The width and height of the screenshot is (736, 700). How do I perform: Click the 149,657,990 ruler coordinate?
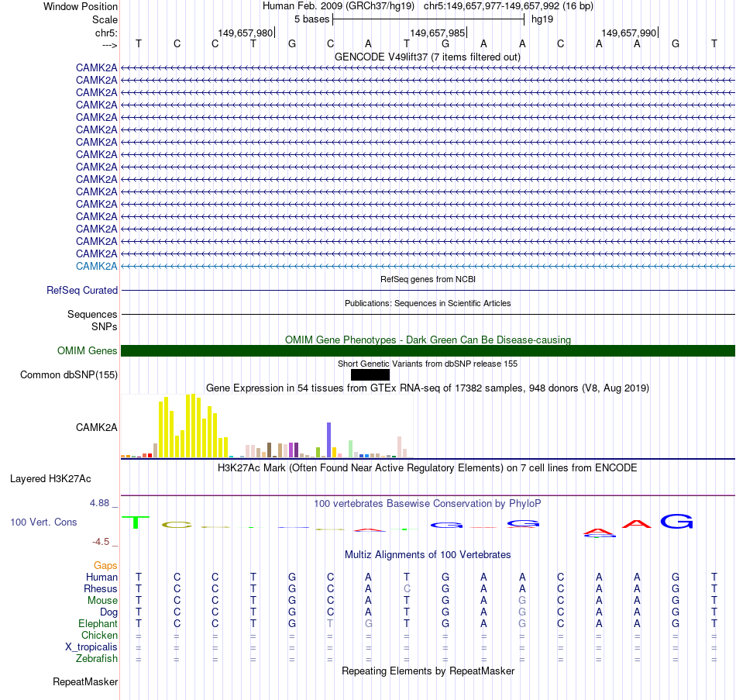[628, 33]
